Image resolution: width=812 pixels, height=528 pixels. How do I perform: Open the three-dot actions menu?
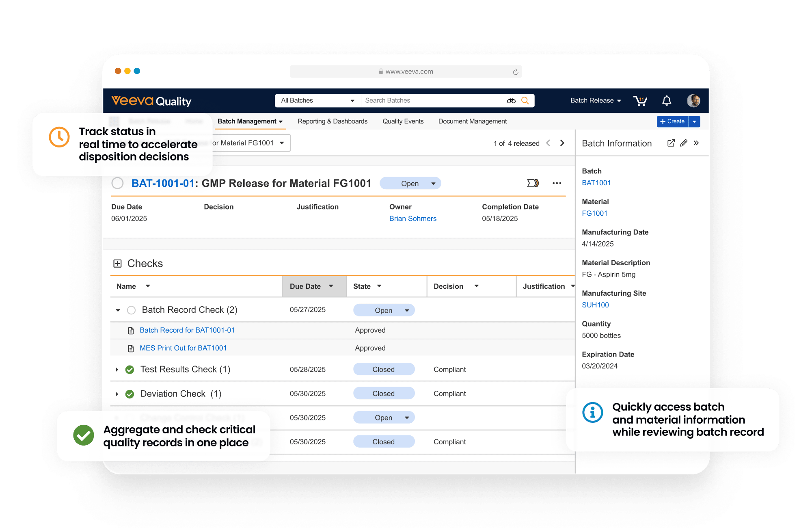click(x=557, y=183)
